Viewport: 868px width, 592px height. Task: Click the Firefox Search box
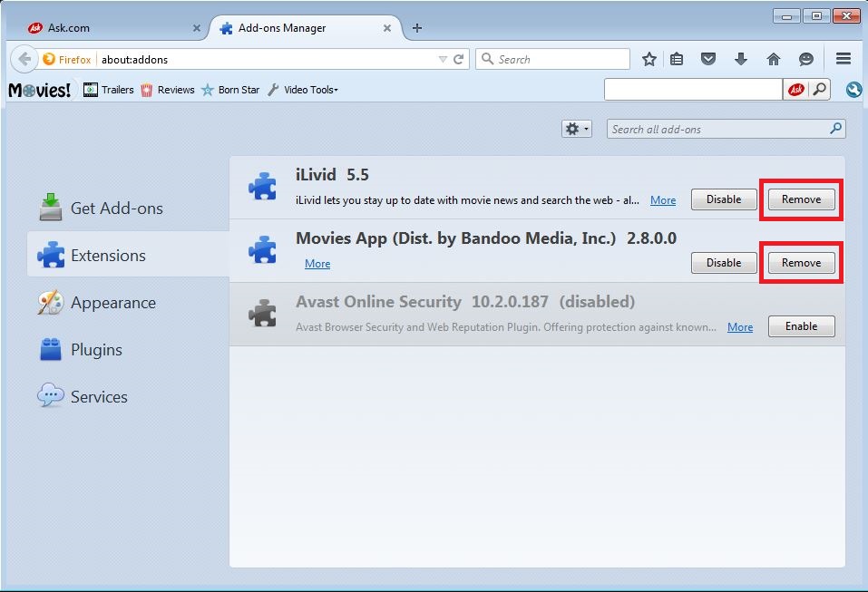(x=552, y=59)
